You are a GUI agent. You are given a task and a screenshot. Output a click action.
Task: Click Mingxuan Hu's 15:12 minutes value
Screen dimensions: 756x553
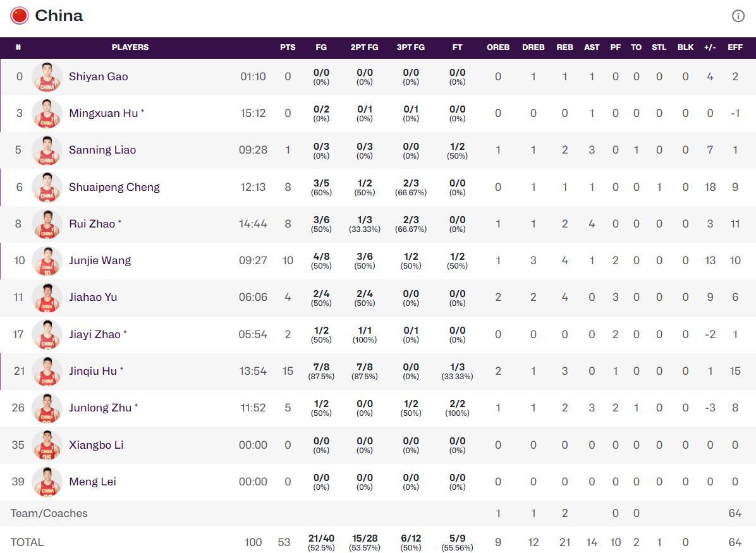click(253, 113)
